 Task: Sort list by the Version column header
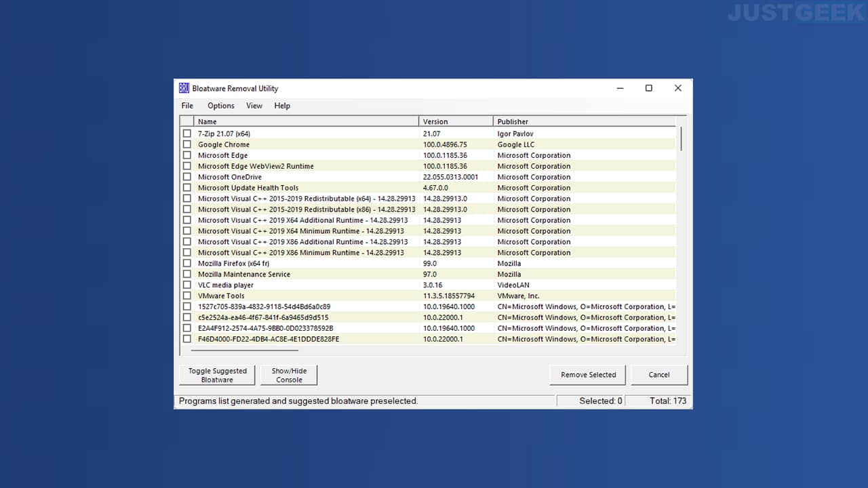(456, 121)
